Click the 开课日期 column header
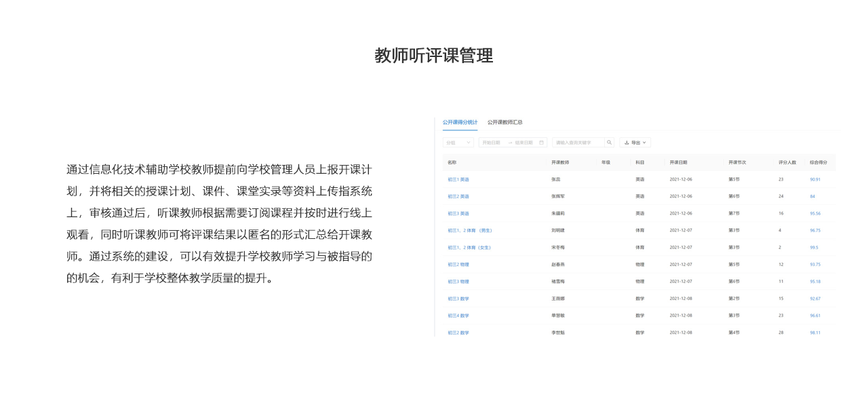The height and width of the screenshot is (412, 868). tap(678, 163)
